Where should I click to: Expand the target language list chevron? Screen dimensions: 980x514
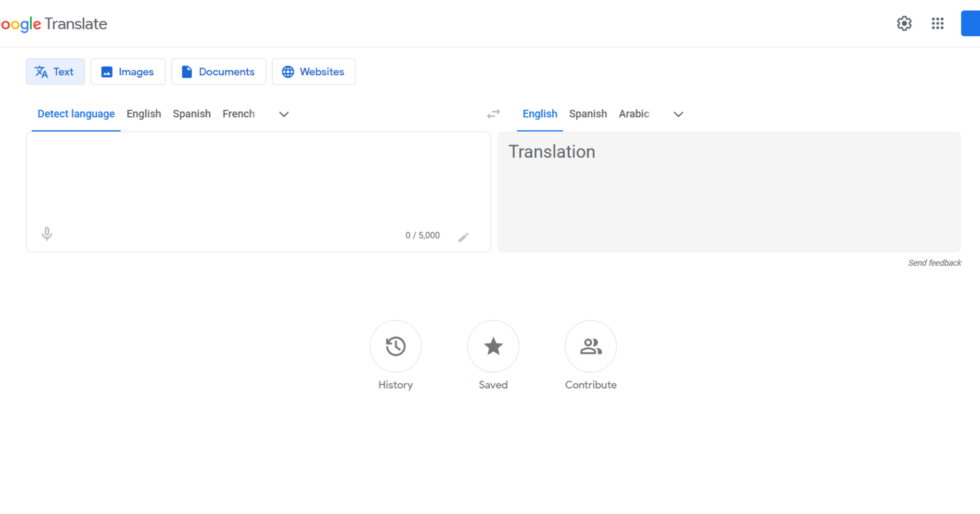pyautogui.click(x=678, y=114)
